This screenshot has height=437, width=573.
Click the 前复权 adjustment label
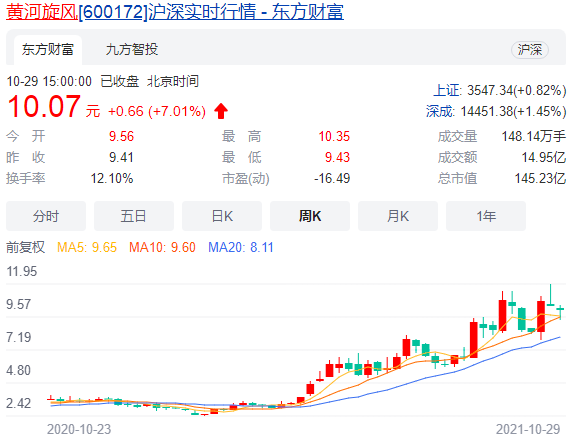click(x=26, y=247)
